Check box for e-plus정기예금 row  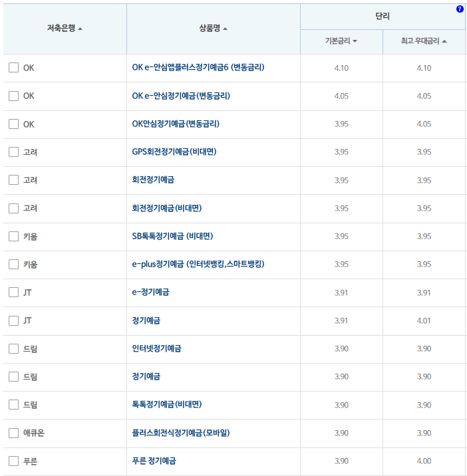tap(14, 264)
